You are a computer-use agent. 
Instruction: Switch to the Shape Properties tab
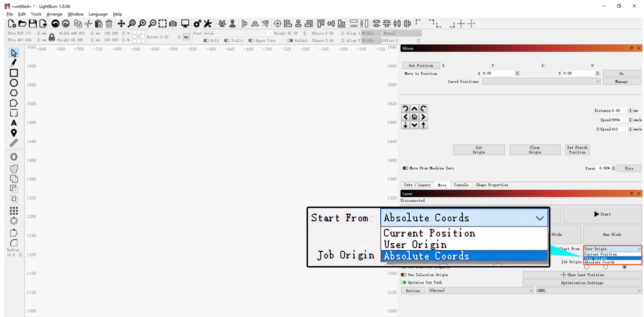(492, 185)
